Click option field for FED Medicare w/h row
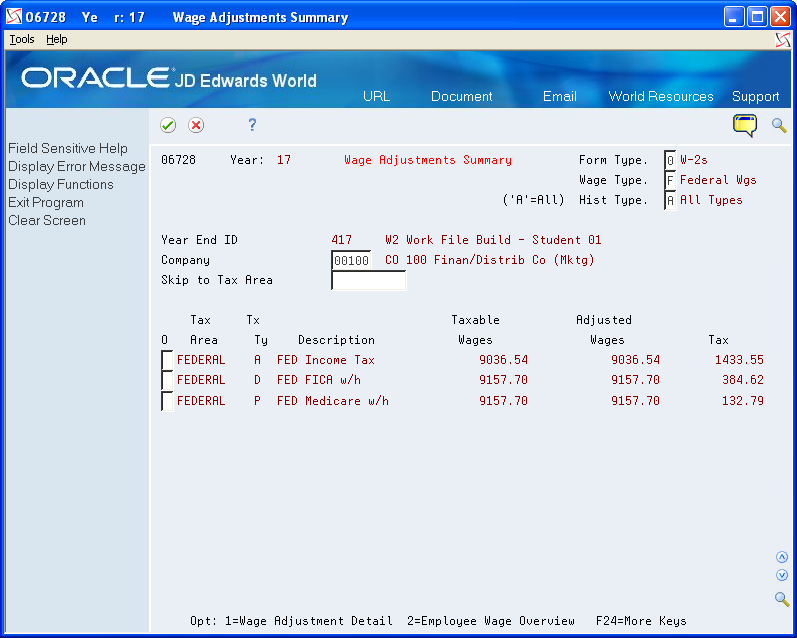Viewport: 797px width, 638px height. click(x=167, y=401)
